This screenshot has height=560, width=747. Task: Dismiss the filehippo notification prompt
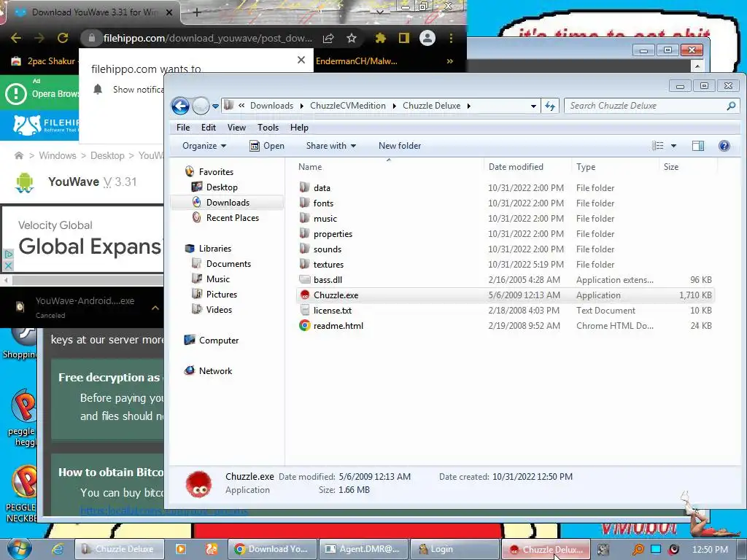pyautogui.click(x=301, y=60)
